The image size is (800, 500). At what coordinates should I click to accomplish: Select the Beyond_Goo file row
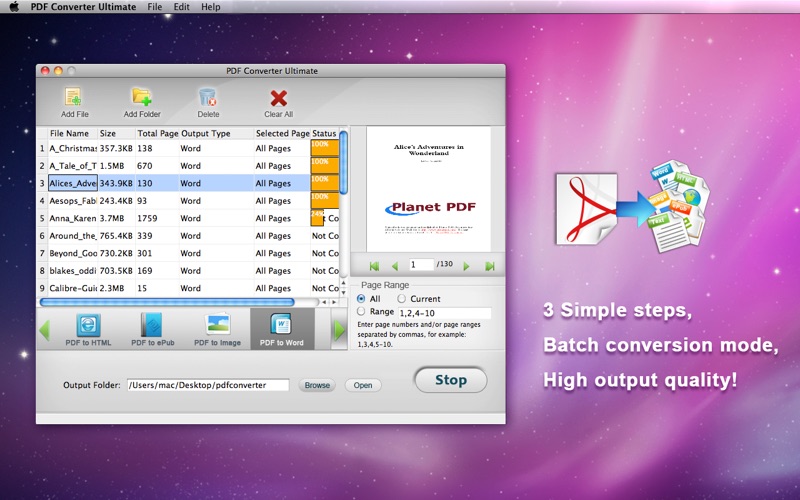point(188,253)
